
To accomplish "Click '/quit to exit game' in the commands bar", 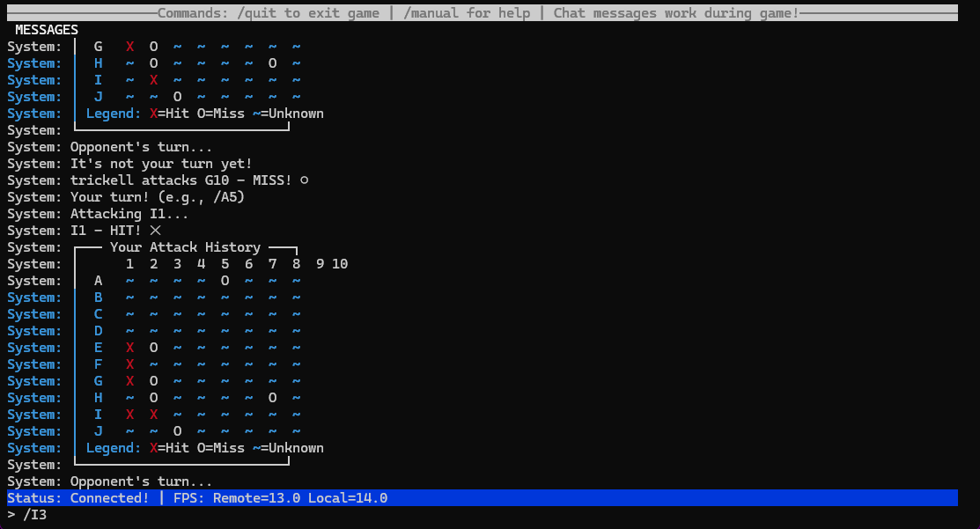I will 308,13.
